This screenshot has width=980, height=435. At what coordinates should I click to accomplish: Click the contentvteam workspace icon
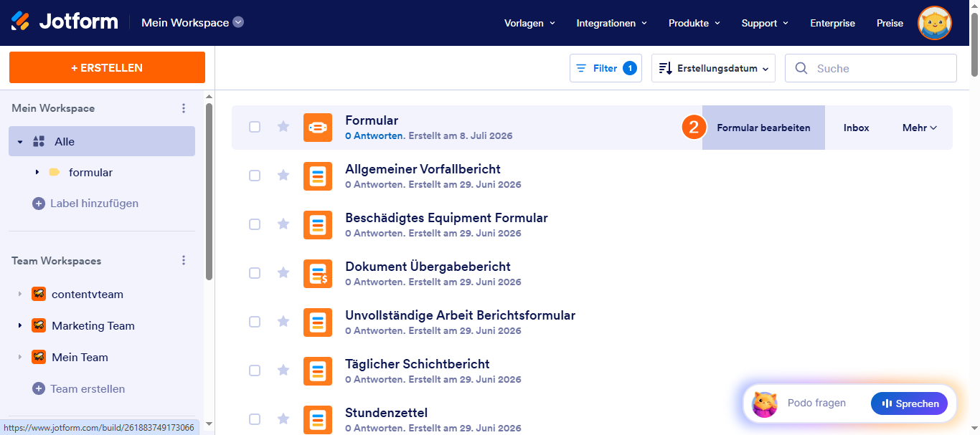pyautogui.click(x=39, y=294)
